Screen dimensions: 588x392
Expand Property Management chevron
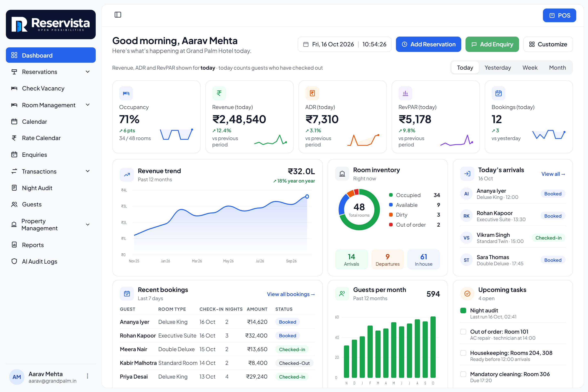[88, 225]
